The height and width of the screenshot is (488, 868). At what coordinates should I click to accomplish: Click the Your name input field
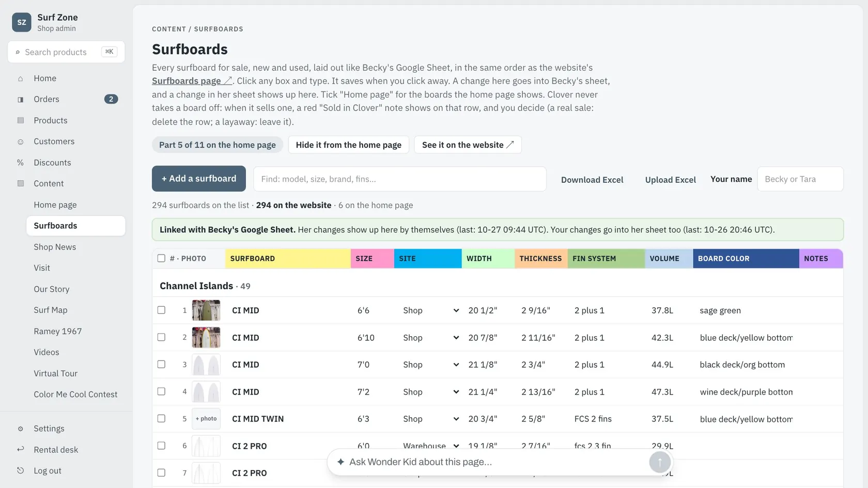click(x=800, y=179)
